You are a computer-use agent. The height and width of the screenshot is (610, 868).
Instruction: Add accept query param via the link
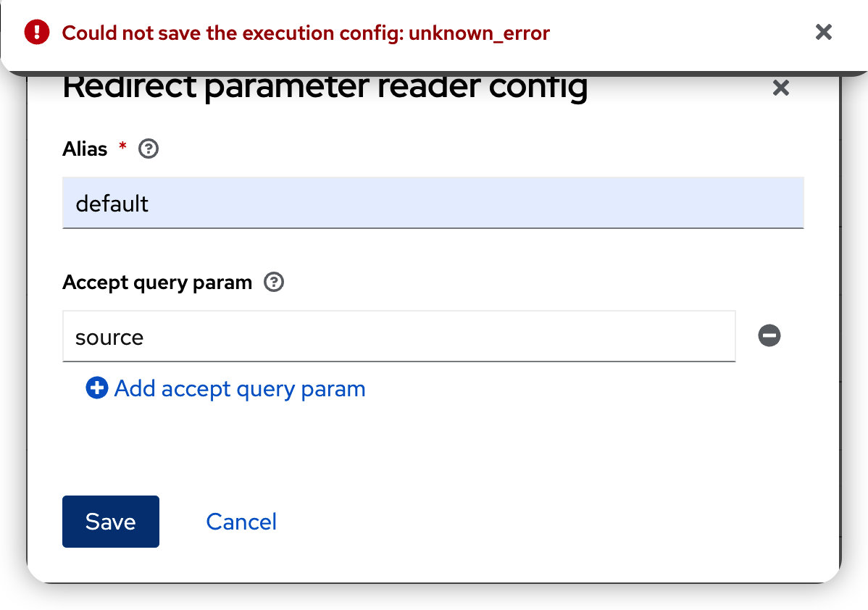pyautogui.click(x=239, y=388)
